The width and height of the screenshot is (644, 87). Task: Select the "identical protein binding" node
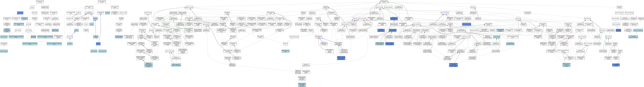pyautogui.click(x=24, y=19)
